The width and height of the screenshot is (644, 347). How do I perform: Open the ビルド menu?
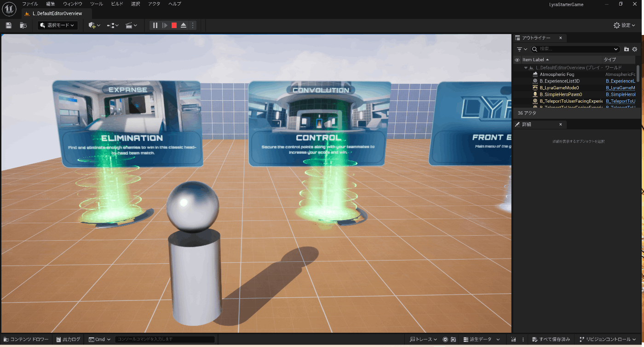(x=117, y=4)
